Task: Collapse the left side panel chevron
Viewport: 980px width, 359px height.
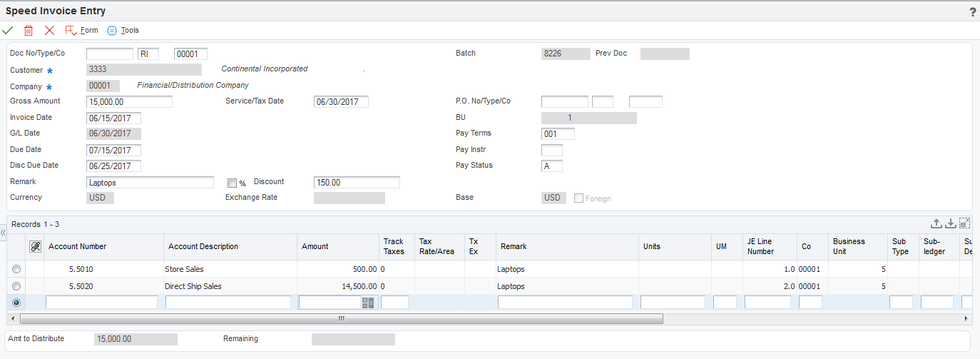Action: coord(3,233)
